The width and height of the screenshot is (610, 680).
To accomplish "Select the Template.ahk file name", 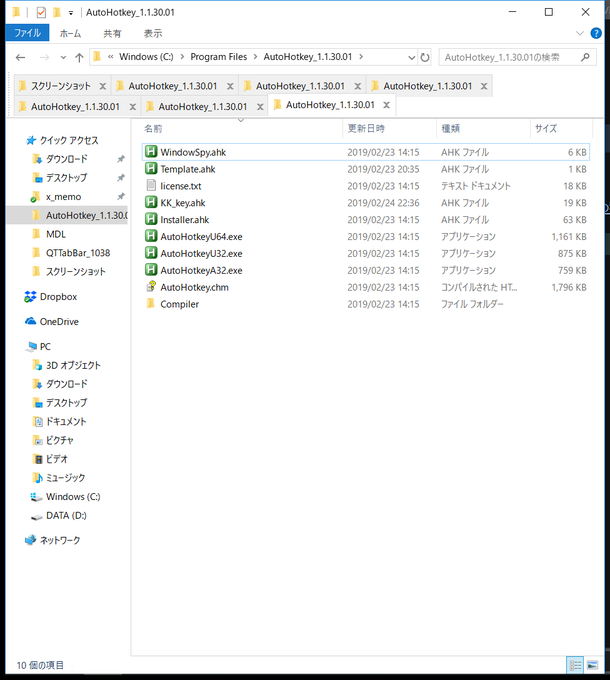I will pos(188,169).
